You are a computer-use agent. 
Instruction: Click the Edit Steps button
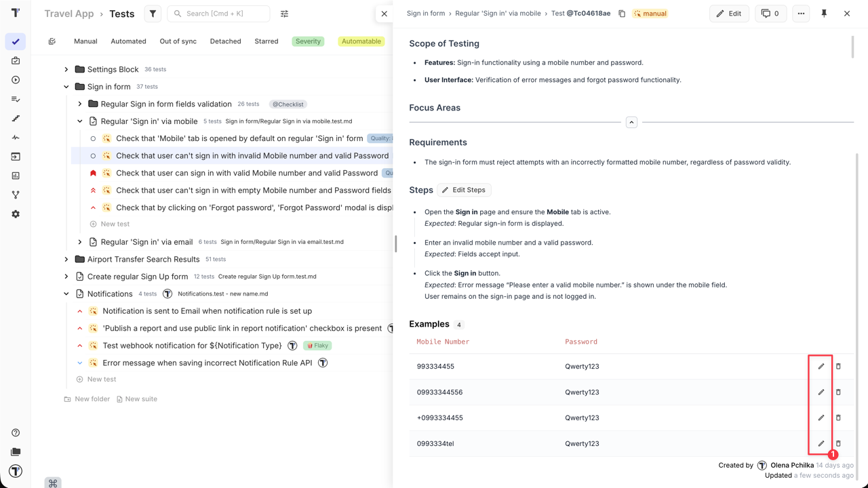(x=464, y=190)
